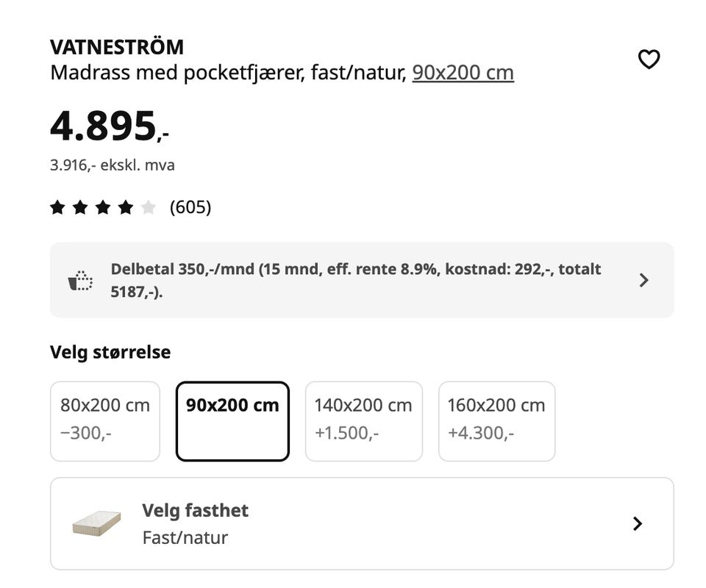The width and height of the screenshot is (706, 588).
Task: Open the underlined 90x200 cm link
Action: 463,73
